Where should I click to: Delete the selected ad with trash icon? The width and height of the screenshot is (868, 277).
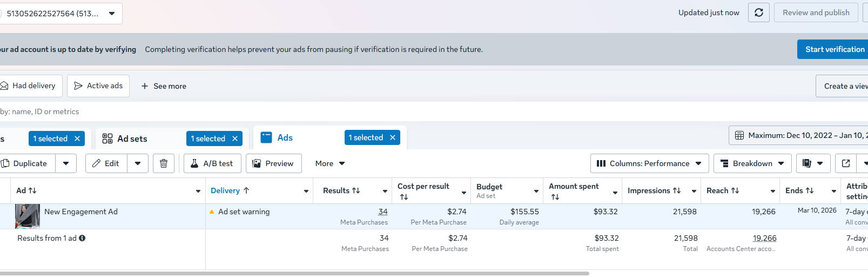(164, 163)
